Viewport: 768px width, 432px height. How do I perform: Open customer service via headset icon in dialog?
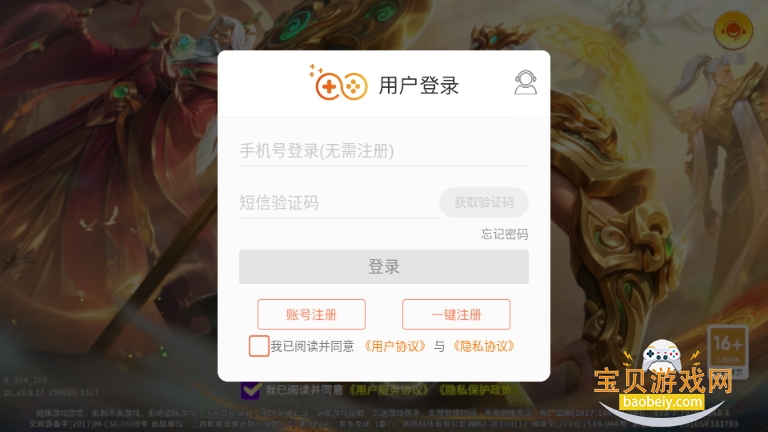tap(526, 82)
